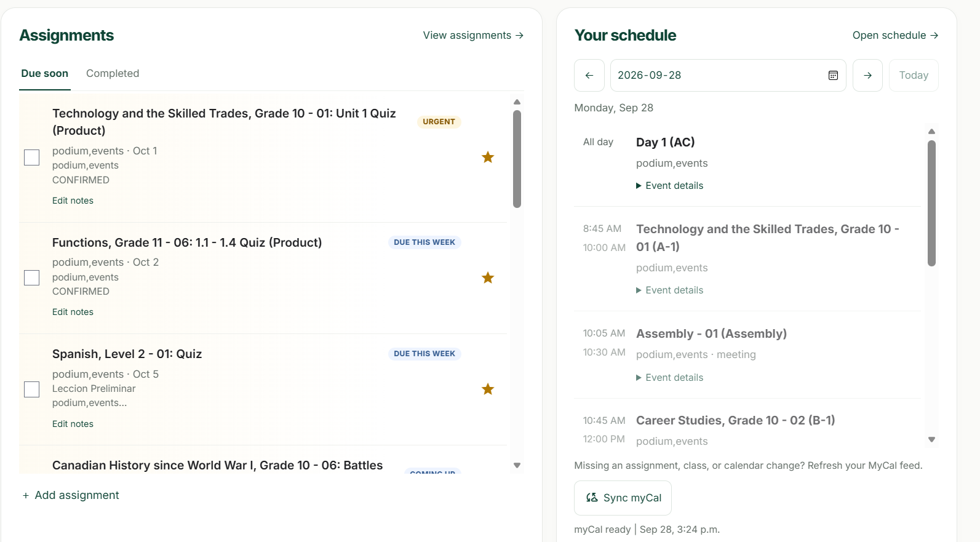Click the DUE THIS WEEK badge on Functions Quiz
This screenshot has width=980, height=542.
(x=424, y=242)
